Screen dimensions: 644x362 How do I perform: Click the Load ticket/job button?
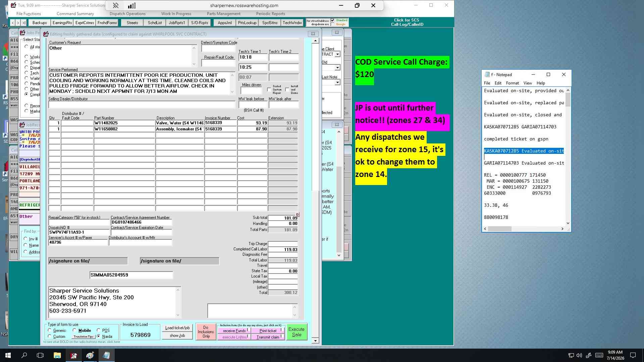tap(177, 328)
